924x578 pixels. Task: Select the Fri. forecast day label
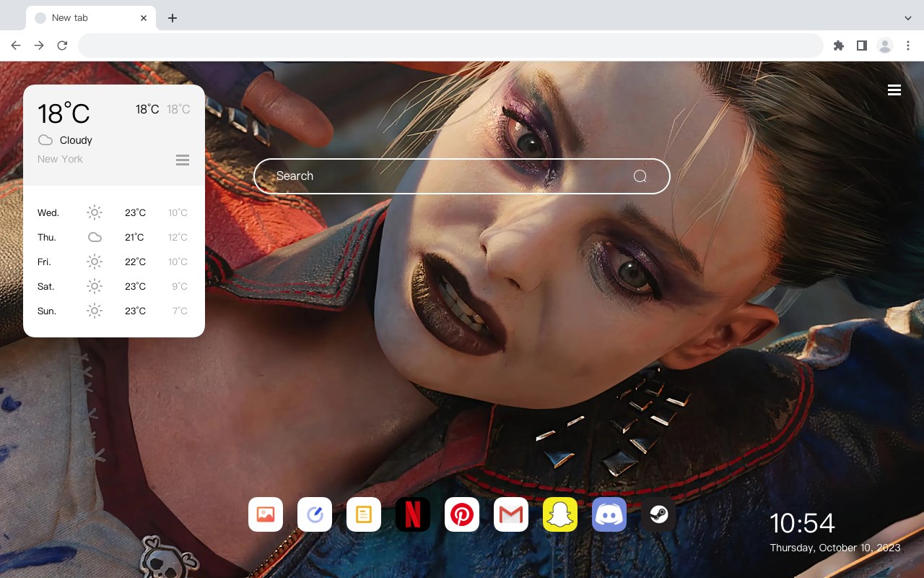pos(45,262)
